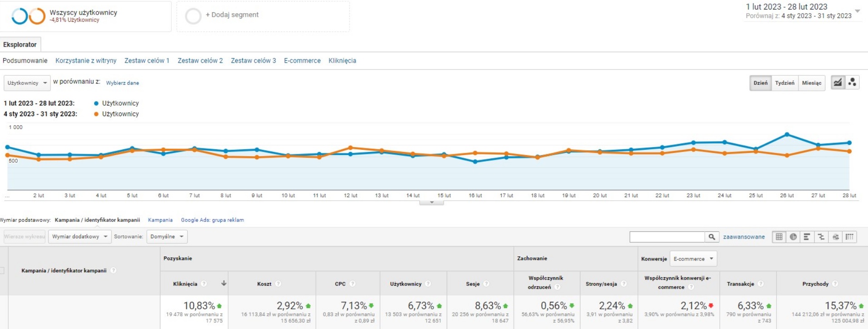Image resolution: width=868 pixels, height=329 pixels.
Task: Select the Kliknięcia metric group tab
Action: (342, 60)
